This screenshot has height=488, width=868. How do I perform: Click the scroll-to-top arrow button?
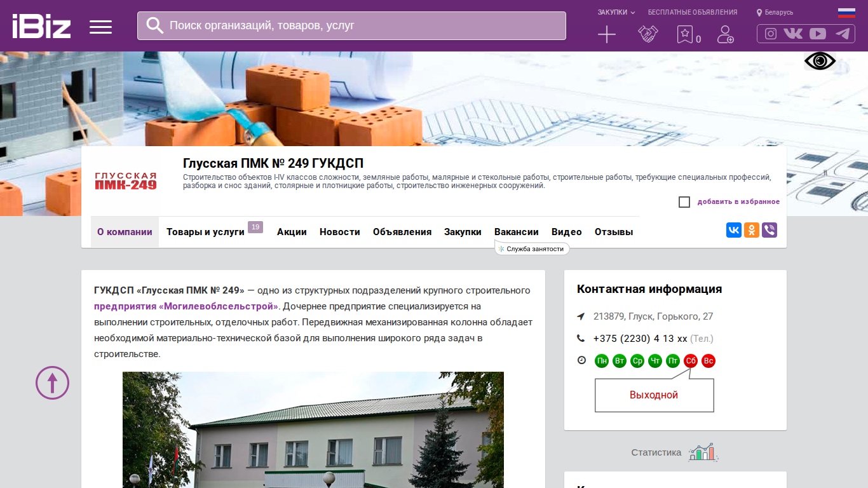52,383
